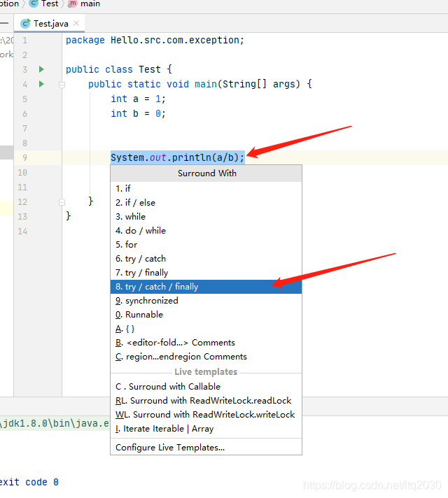Choose '2. if / else' surround option
Screen dimensions: 448x498
206,203
